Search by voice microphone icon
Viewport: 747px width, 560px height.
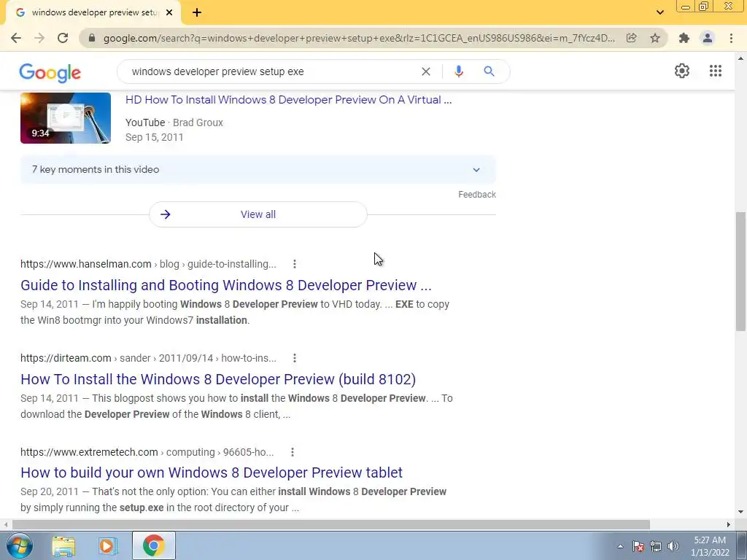coord(458,71)
